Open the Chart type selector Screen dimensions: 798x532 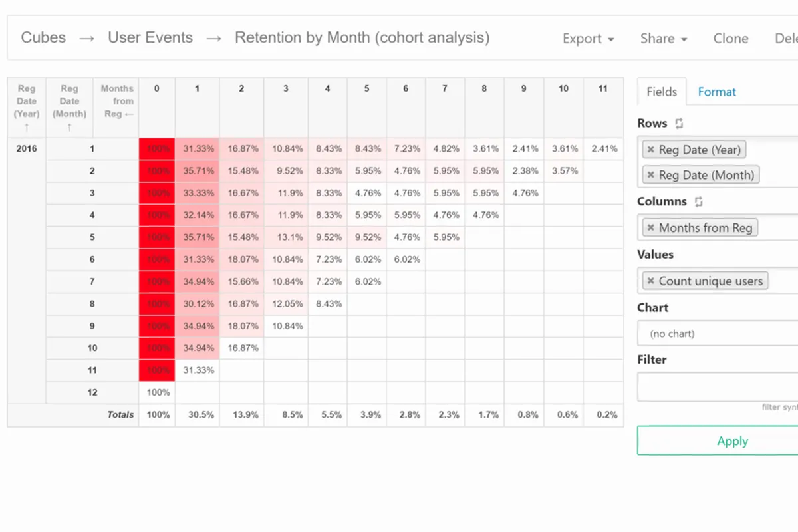(717, 334)
